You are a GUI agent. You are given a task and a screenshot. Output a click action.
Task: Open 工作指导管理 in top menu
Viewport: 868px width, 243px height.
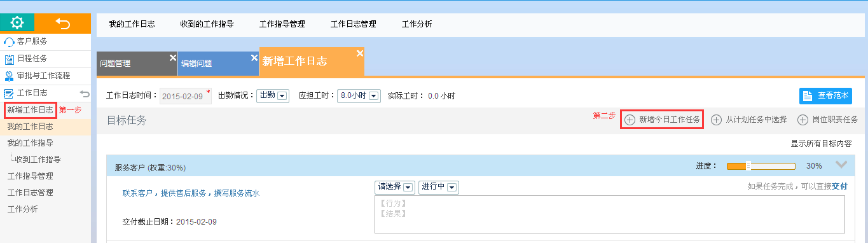click(x=282, y=24)
